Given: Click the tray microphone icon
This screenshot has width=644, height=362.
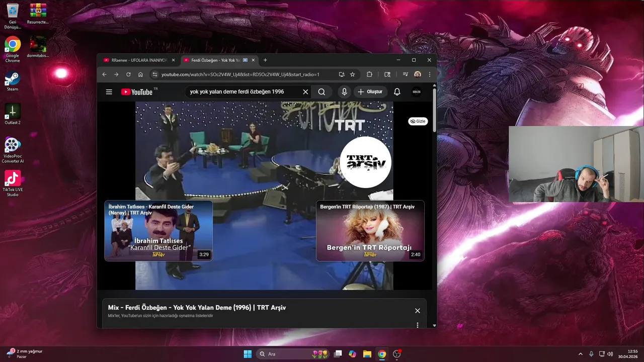Looking at the screenshot, I should [591, 354].
